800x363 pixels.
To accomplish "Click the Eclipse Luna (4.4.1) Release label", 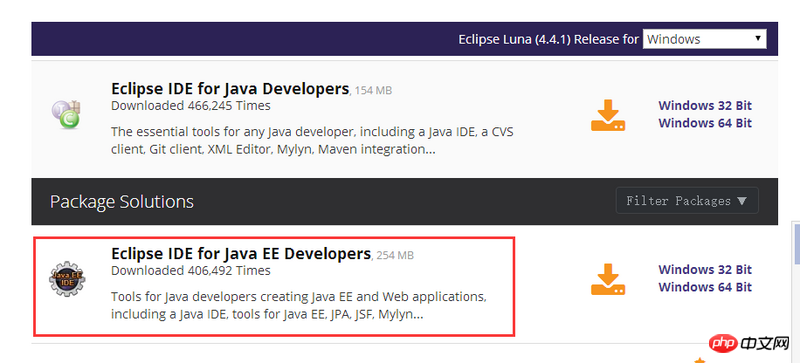I will (548, 39).
